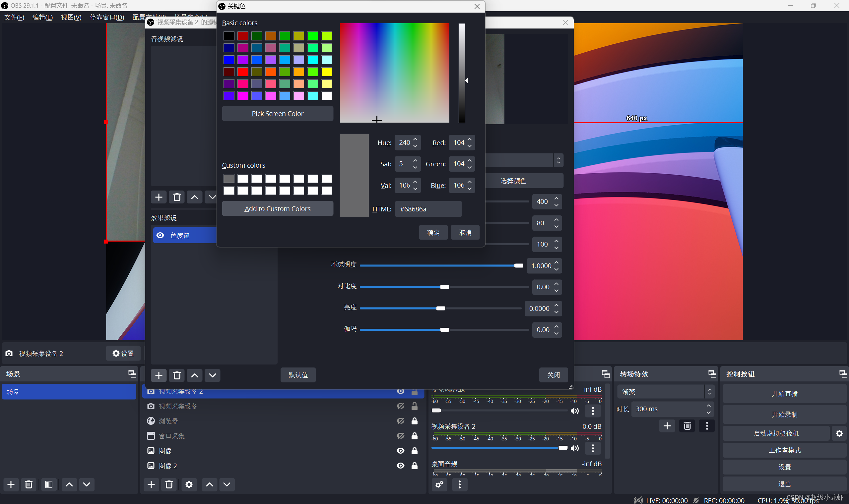Open audio mixer menu dots at bottom
This screenshot has width=849, height=504.
(460, 484)
